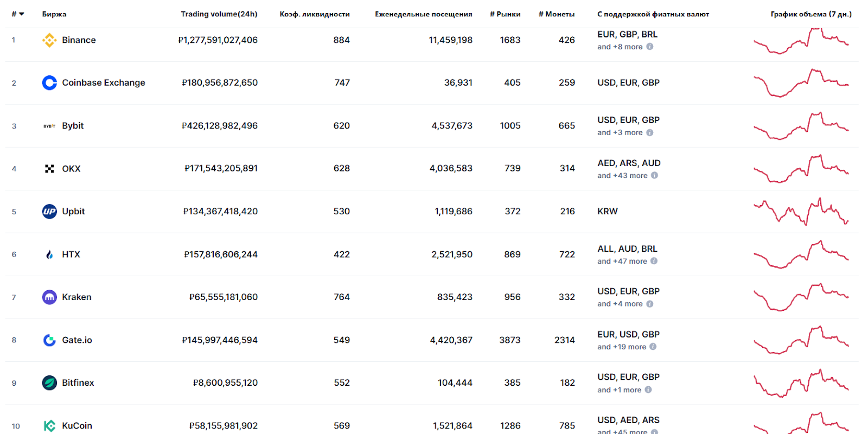Screen dimensions: 868x434
Task: Click Binance volume ₽1,277,591,027,406
Action: coord(218,40)
